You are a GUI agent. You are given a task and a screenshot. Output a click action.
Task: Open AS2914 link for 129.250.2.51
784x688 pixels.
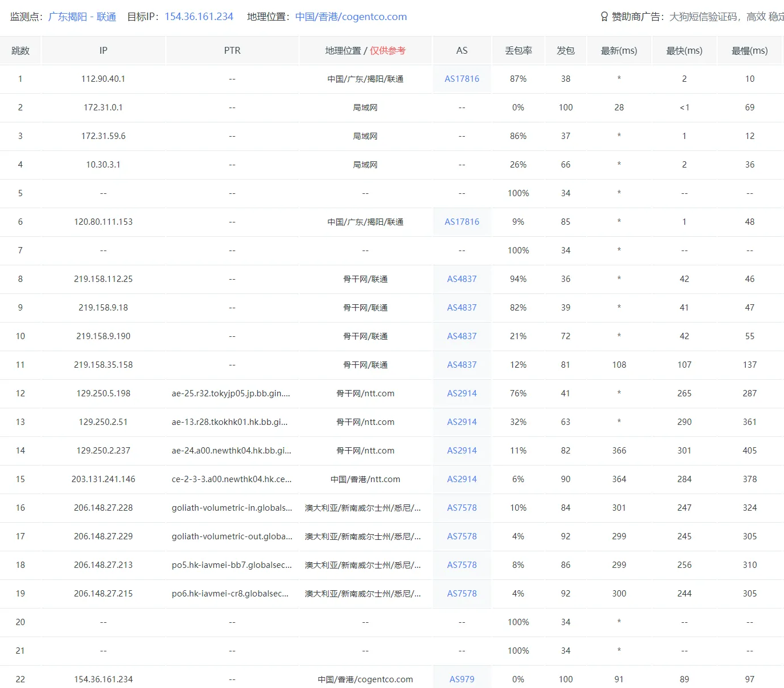click(462, 422)
